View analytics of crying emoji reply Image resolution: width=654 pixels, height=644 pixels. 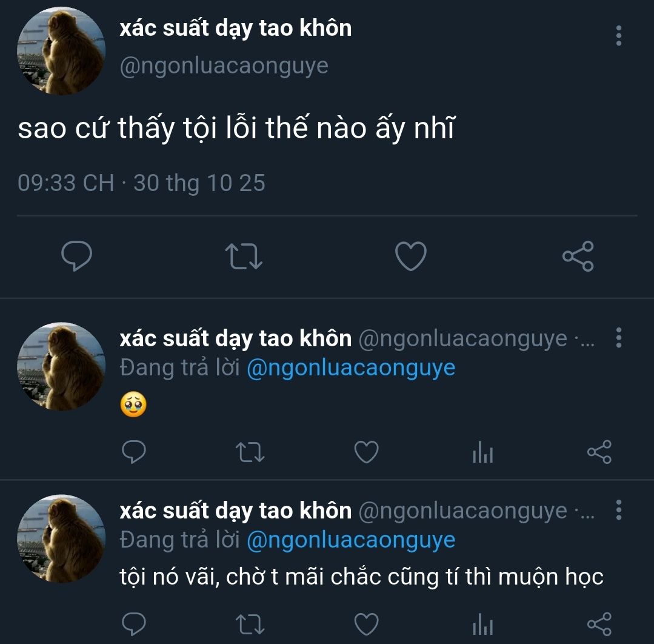pyautogui.click(x=482, y=452)
